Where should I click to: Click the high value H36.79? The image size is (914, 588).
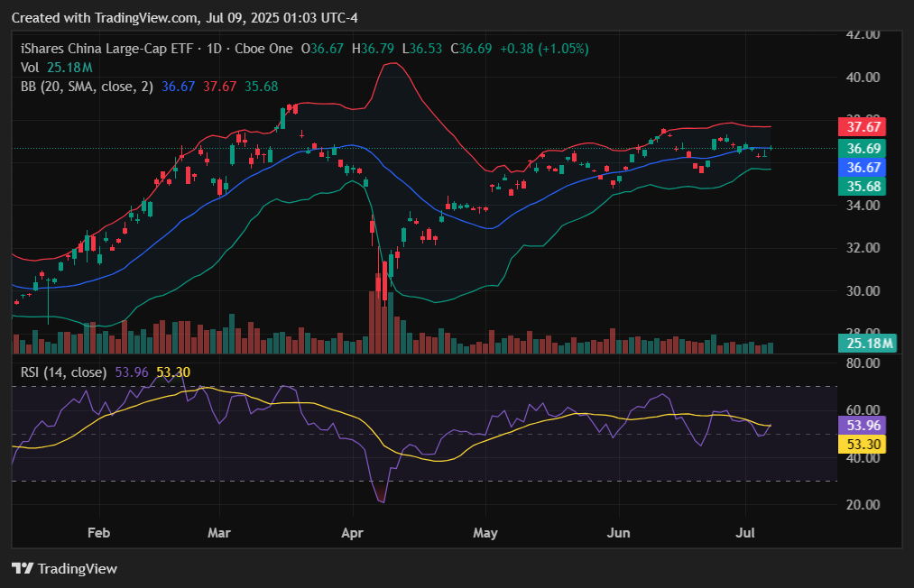point(373,49)
